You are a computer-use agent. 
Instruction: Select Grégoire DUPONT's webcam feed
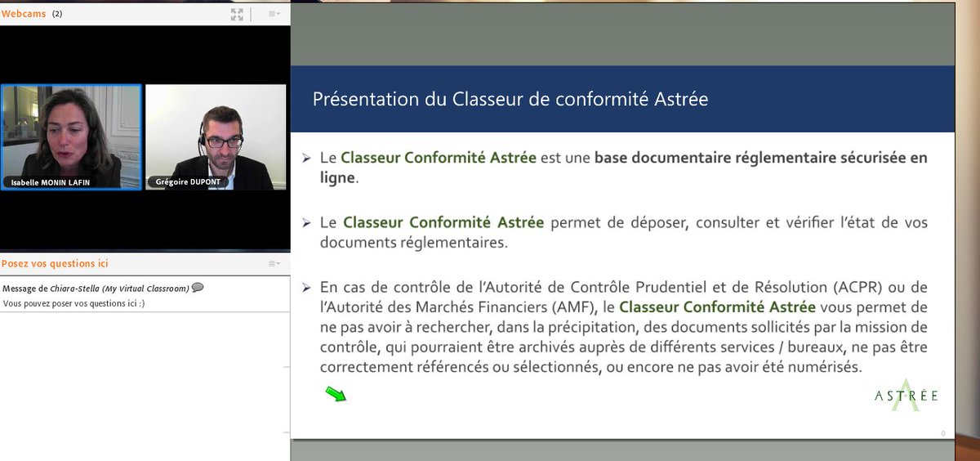click(216, 137)
